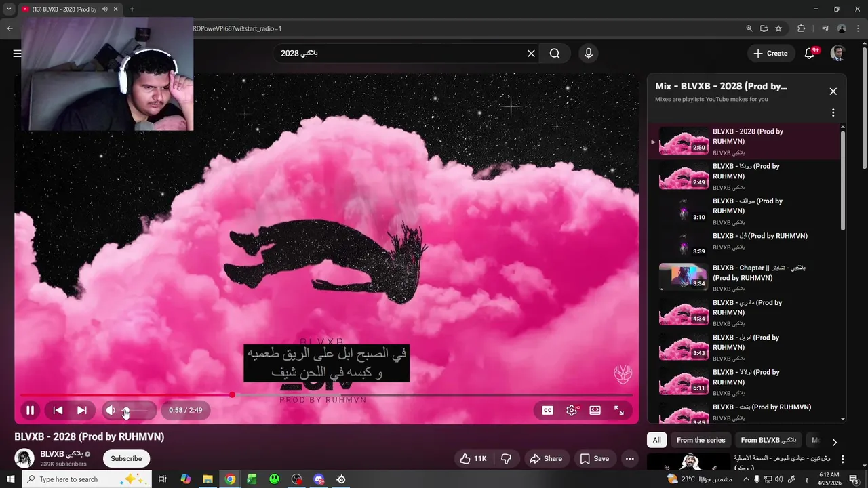
Task: Go to the previous video in the mix
Action: [x=58, y=410]
